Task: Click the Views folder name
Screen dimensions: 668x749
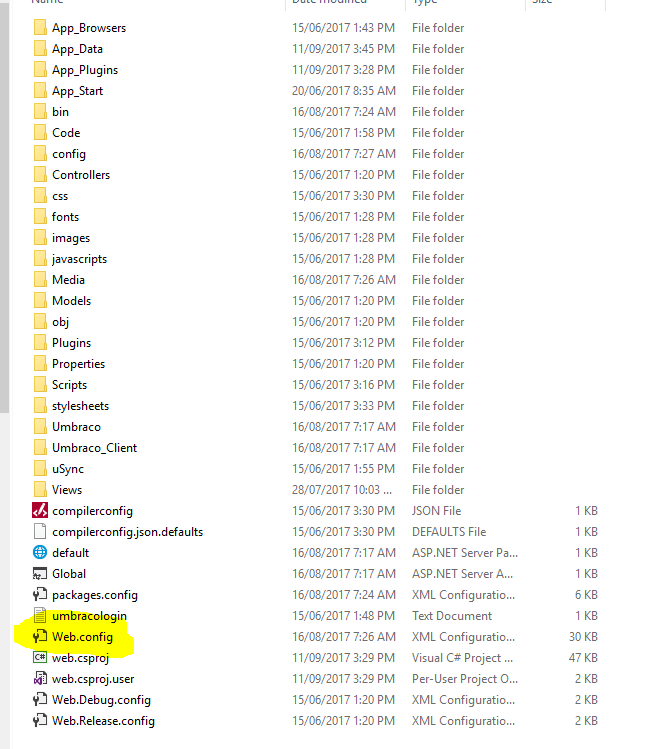Action: pos(67,490)
